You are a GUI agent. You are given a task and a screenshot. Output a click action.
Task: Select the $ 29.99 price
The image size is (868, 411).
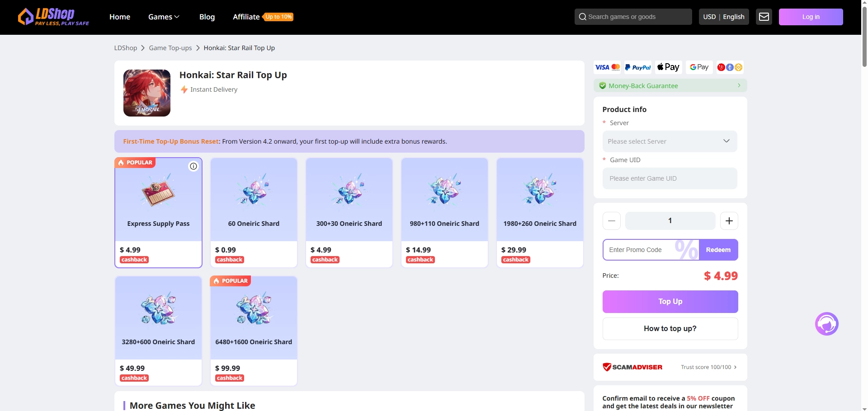click(x=514, y=250)
